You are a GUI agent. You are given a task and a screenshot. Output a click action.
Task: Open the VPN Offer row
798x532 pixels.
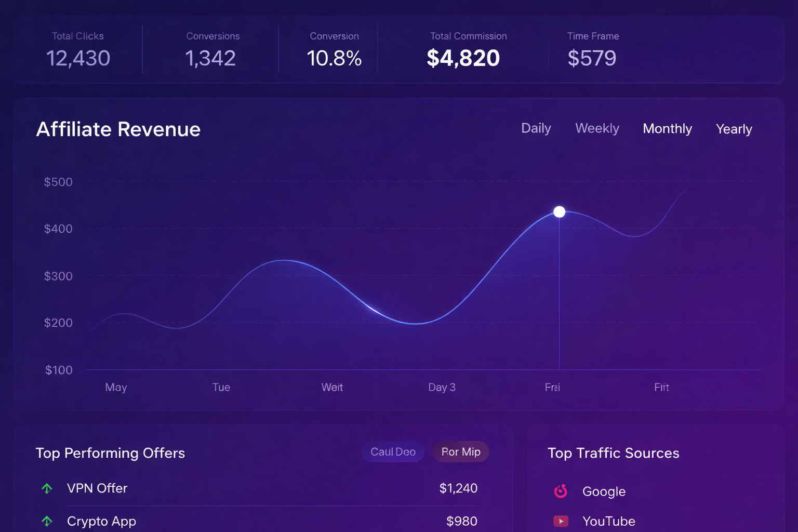(97, 488)
